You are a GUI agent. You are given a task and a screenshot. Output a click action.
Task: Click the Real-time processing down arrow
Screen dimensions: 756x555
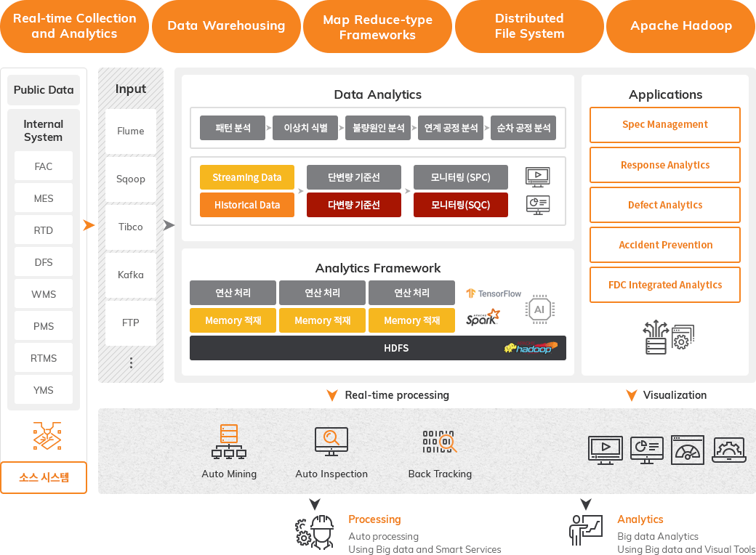[x=332, y=394]
